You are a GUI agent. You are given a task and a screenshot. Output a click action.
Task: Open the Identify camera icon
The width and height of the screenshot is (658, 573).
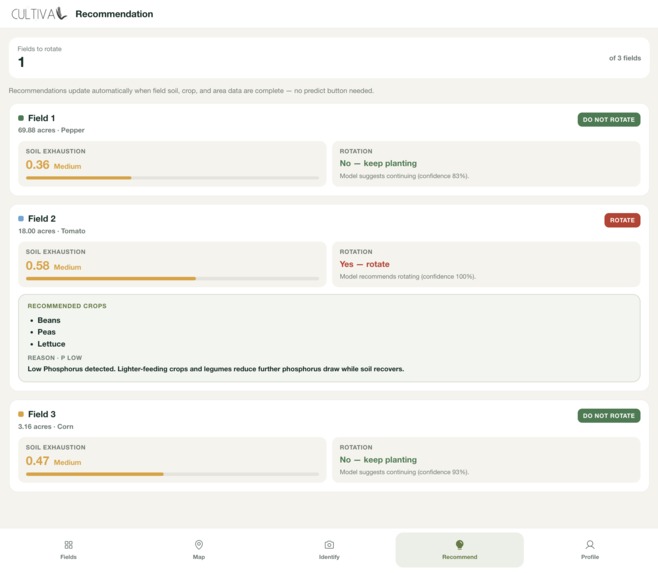(x=329, y=545)
